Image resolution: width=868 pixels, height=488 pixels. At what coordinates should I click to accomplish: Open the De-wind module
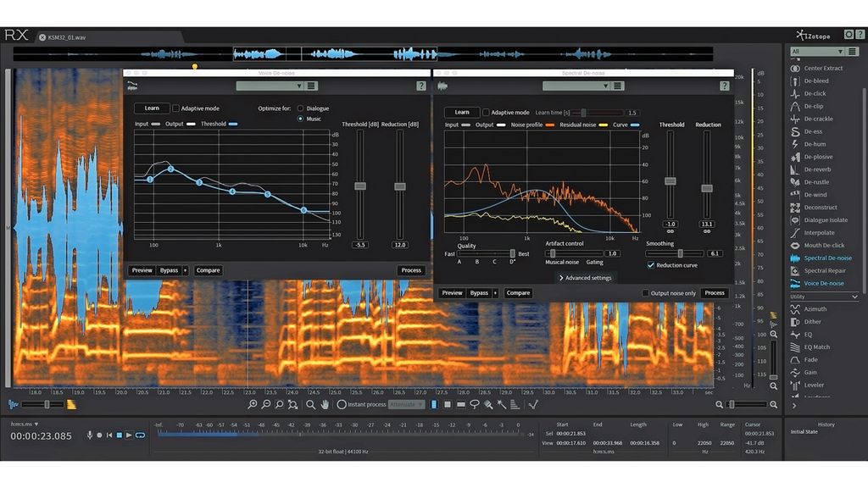pos(810,195)
